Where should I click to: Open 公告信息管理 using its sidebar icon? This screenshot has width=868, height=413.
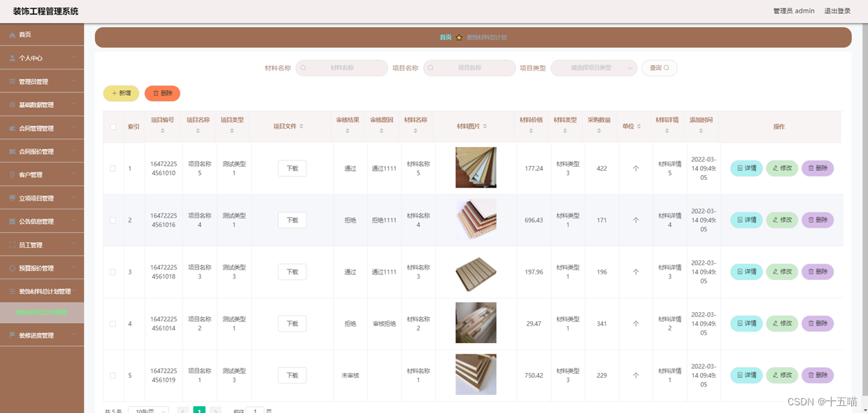pyautogui.click(x=12, y=221)
